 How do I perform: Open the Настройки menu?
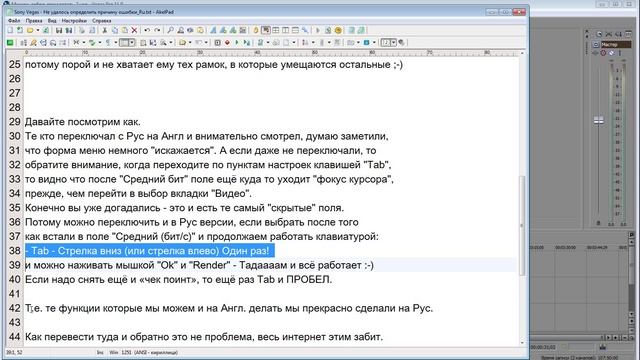74,20
